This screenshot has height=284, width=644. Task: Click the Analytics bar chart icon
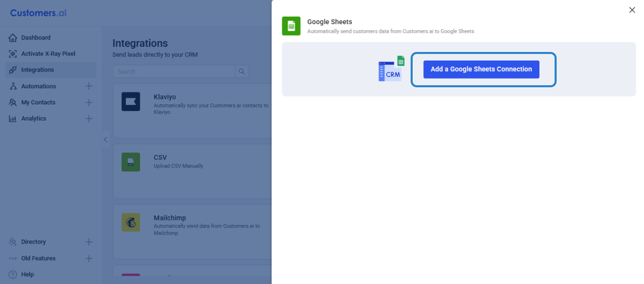pos(13,119)
